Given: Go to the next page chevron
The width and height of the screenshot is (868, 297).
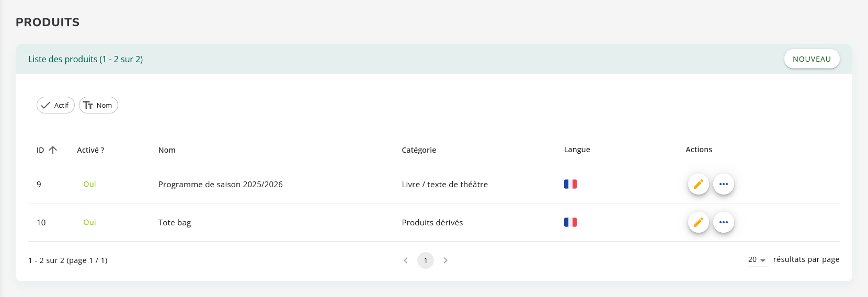Looking at the screenshot, I should point(446,260).
